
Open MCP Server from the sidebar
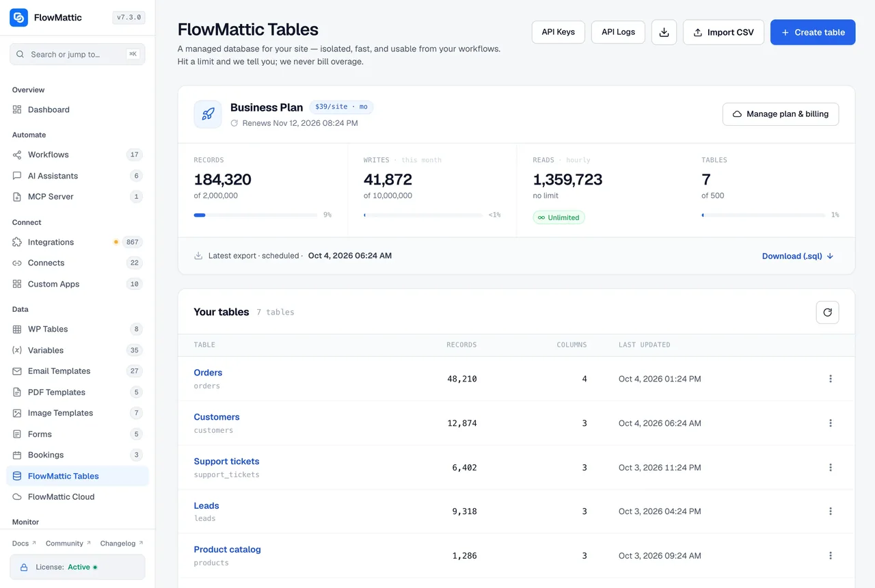click(77, 197)
